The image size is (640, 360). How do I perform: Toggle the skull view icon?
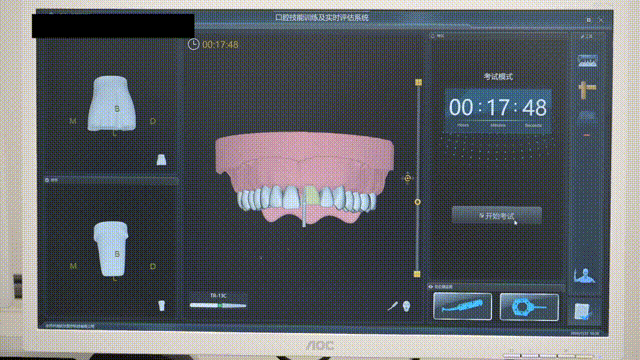pos(407,306)
